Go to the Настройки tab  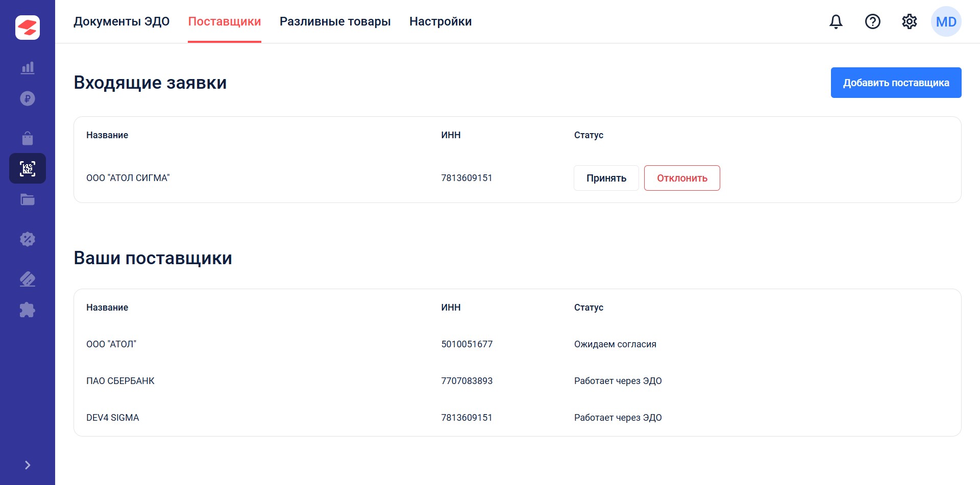[440, 21]
